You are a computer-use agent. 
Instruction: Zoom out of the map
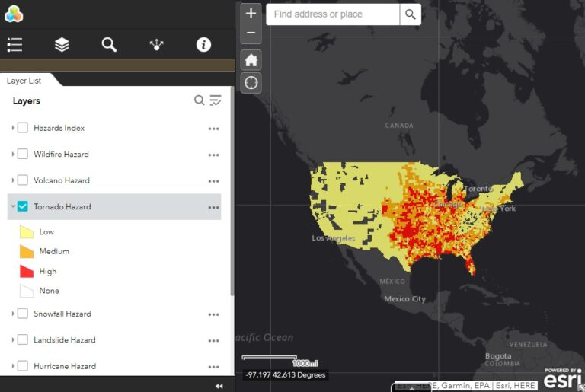(x=251, y=34)
